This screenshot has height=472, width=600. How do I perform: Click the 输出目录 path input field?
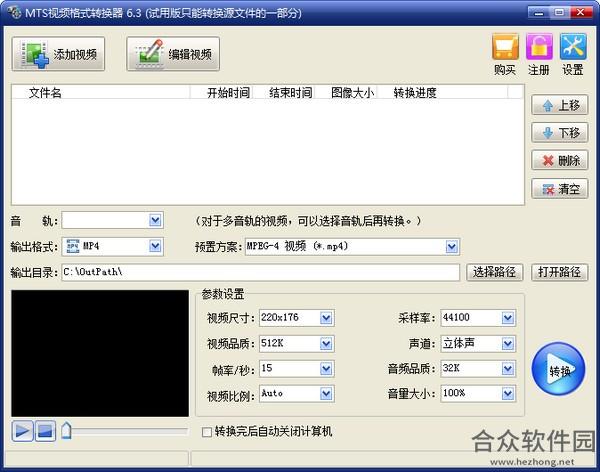click(261, 272)
